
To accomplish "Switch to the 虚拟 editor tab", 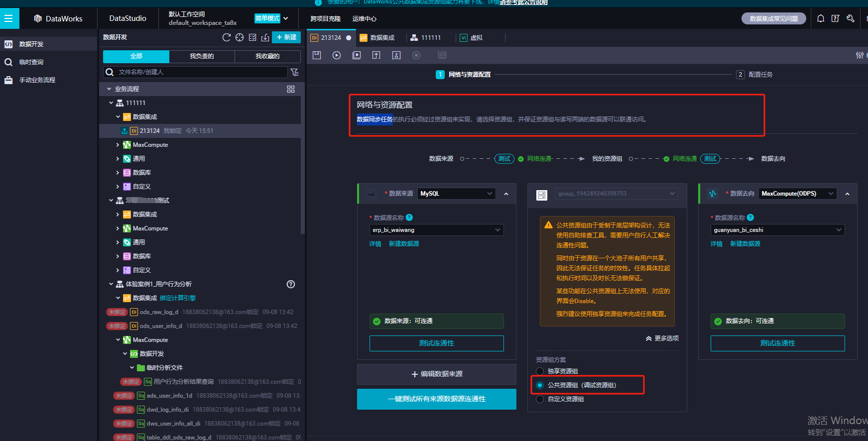I will (x=471, y=38).
